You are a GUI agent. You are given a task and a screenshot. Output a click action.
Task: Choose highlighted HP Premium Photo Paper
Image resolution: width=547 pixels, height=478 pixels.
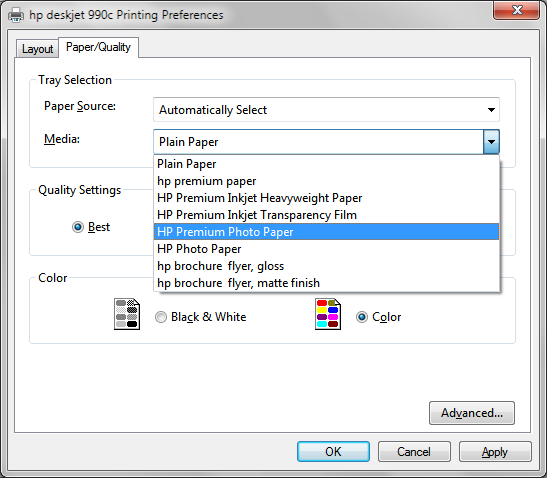[x=326, y=232]
